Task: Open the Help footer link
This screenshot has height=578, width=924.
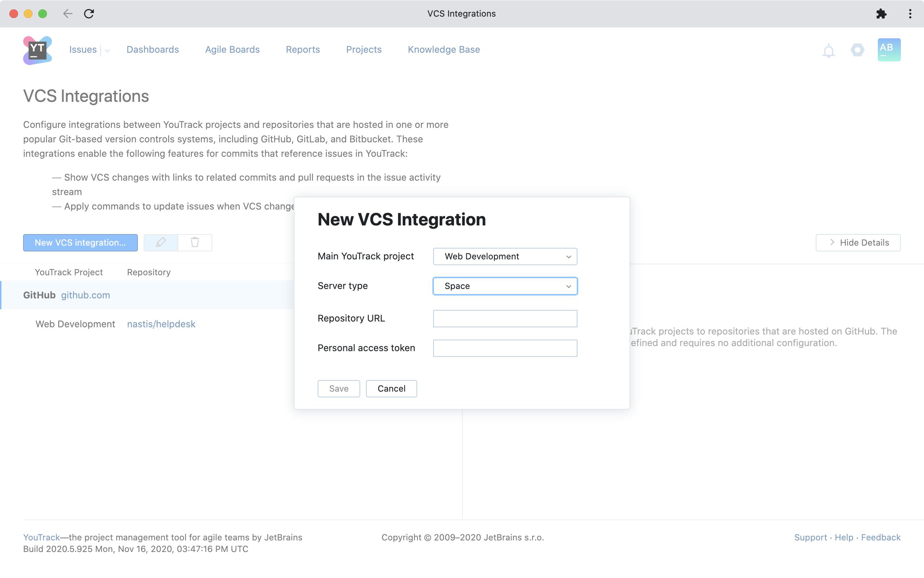Action: point(844,537)
